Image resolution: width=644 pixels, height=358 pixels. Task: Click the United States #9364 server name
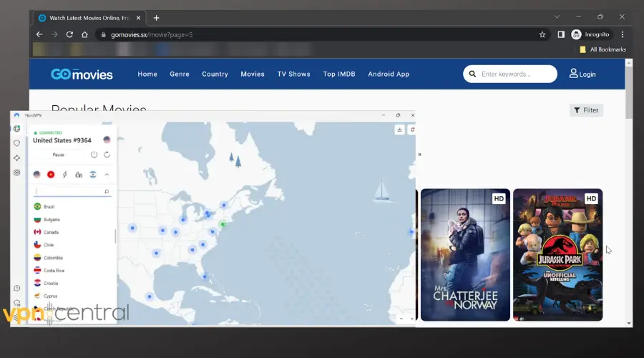[x=62, y=140]
